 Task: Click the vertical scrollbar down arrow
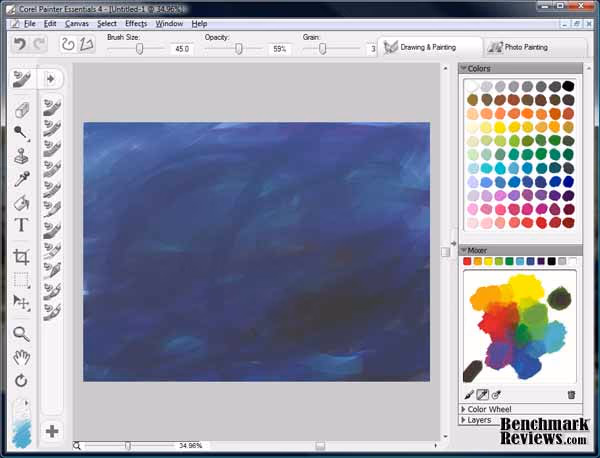[x=445, y=436]
